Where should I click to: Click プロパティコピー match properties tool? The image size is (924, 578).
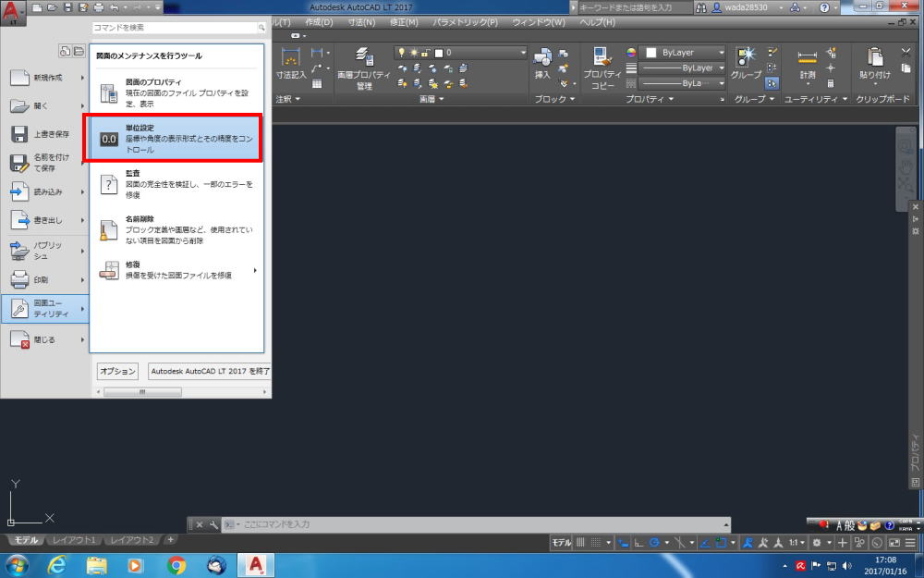coord(602,68)
